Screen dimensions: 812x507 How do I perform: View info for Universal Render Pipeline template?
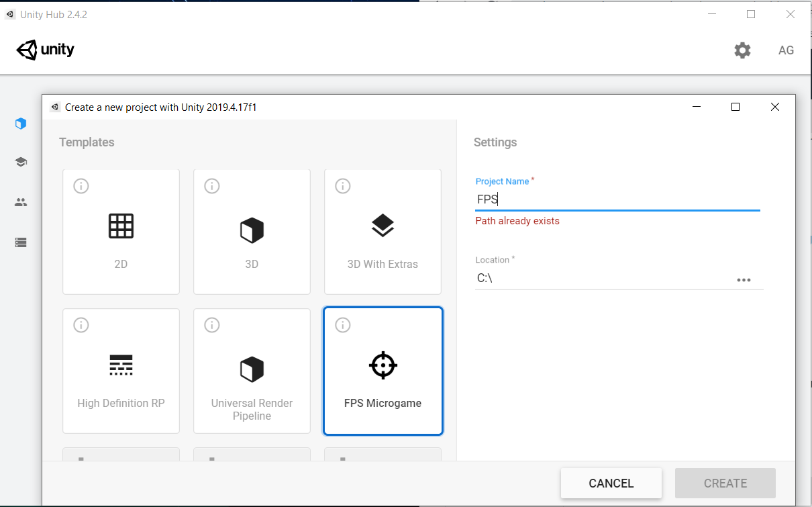click(212, 325)
